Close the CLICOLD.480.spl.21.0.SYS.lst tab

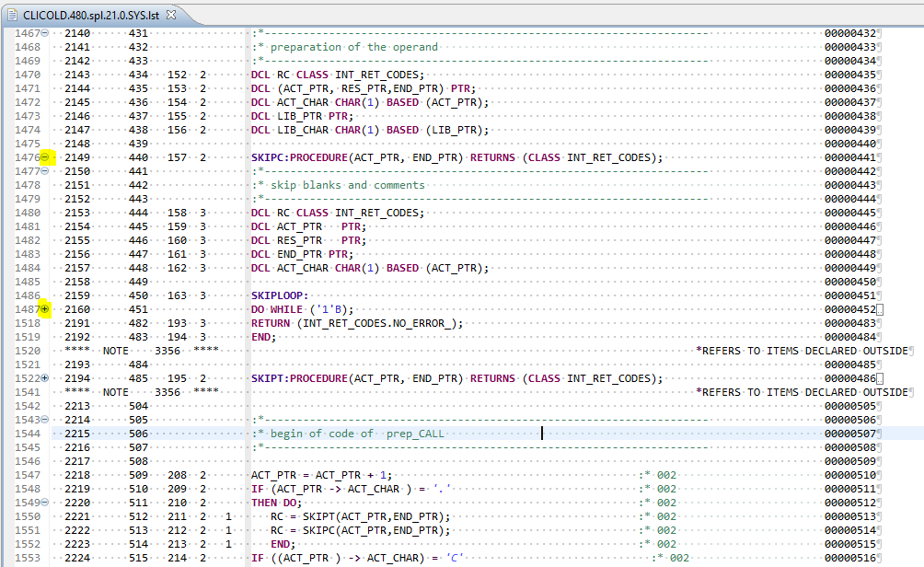point(171,14)
